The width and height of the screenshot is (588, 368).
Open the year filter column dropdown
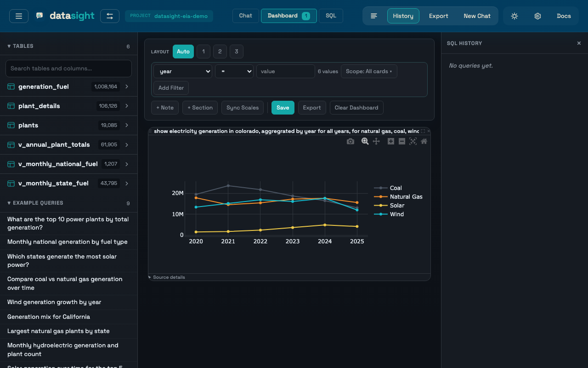[182, 71]
